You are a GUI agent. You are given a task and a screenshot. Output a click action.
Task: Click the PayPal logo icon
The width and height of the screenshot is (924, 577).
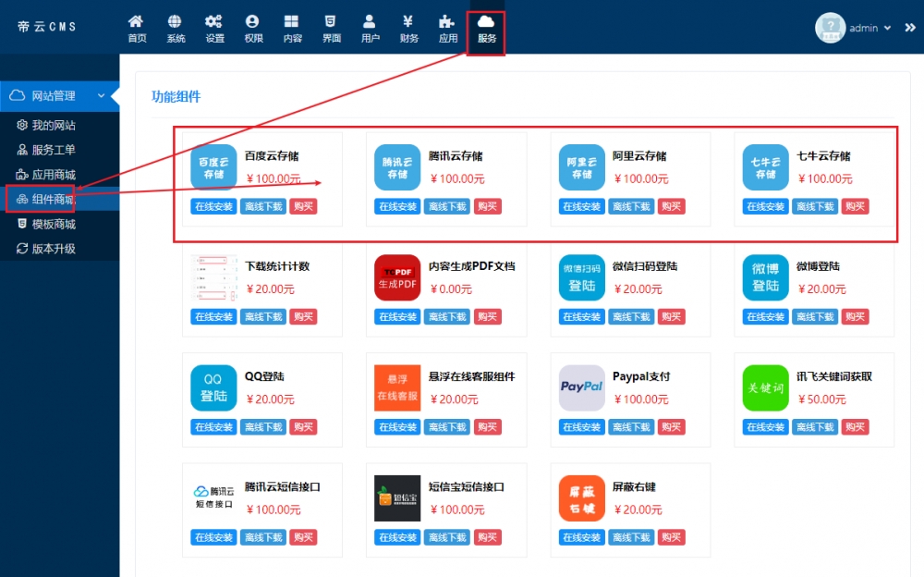(581, 388)
